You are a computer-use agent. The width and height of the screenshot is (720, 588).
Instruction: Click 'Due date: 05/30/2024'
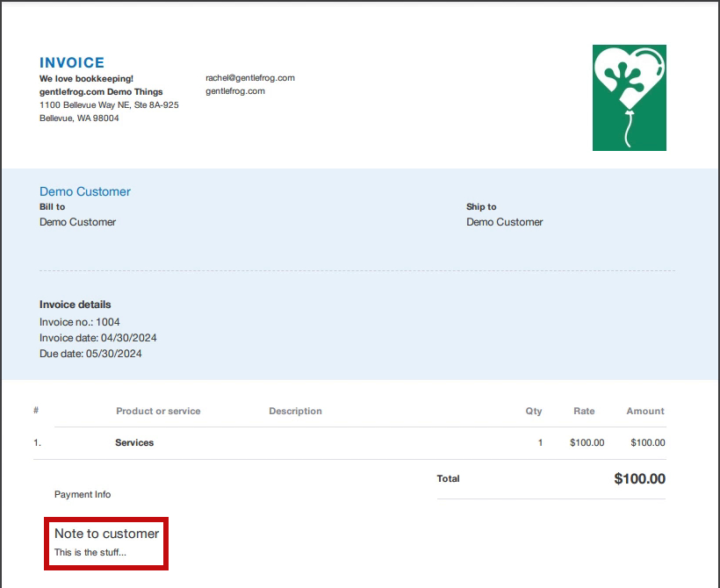90,354
